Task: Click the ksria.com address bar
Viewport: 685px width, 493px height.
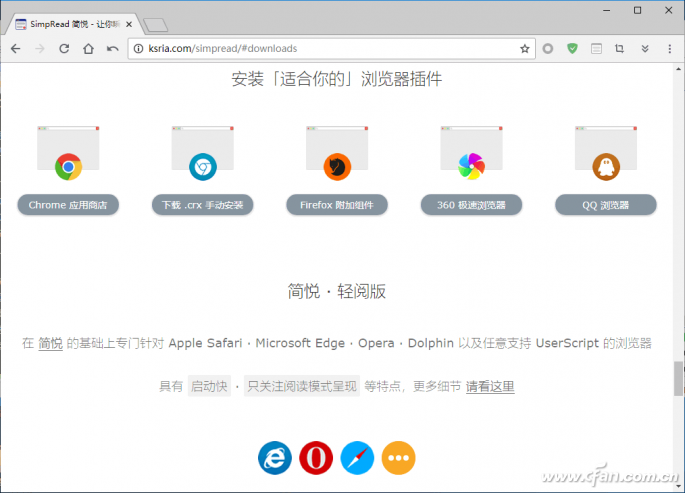Action: (x=332, y=48)
